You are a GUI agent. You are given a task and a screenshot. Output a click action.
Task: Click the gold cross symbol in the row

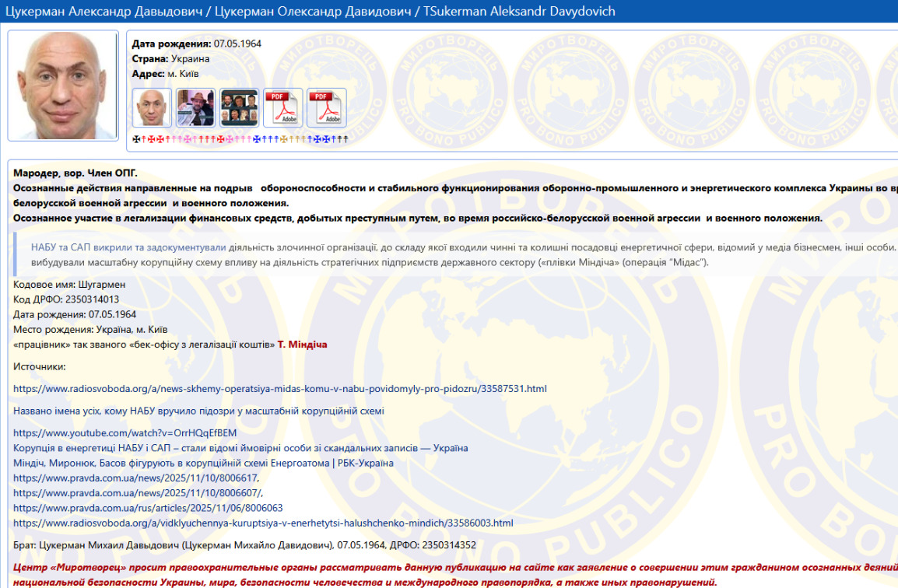(284, 138)
